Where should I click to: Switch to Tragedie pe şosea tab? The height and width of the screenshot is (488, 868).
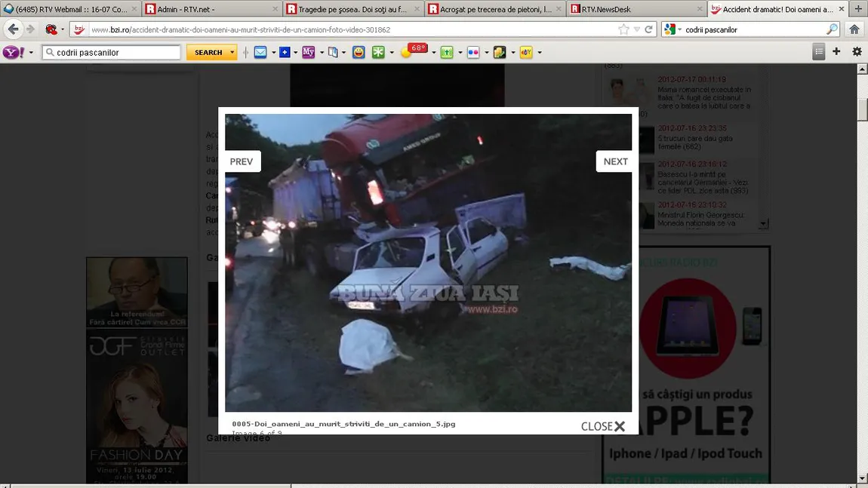coord(352,9)
